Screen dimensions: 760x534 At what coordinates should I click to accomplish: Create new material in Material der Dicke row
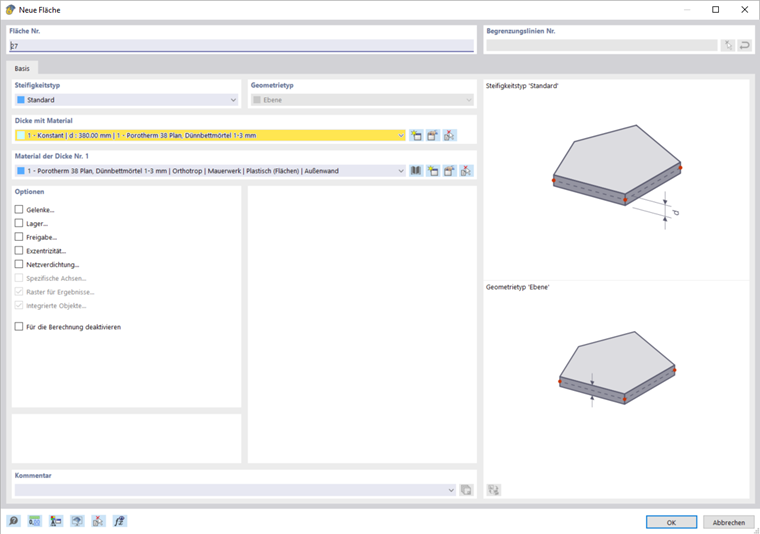pos(433,171)
